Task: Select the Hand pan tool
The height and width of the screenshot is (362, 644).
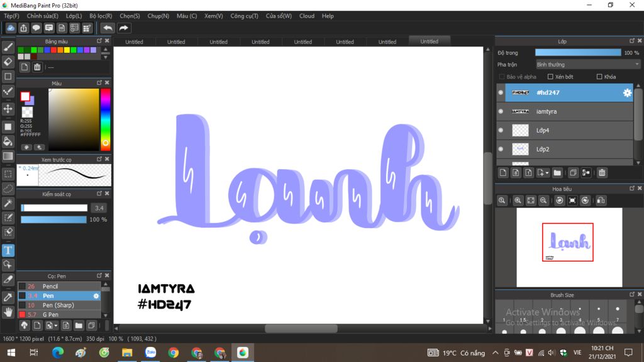Action: [x=8, y=312]
